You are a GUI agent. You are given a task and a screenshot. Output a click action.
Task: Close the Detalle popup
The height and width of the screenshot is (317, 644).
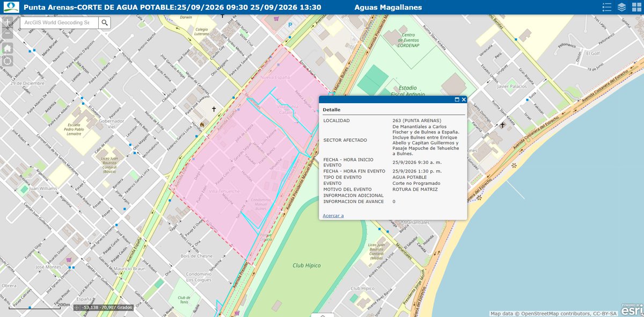pyautogui.click(x=464, y=99)
